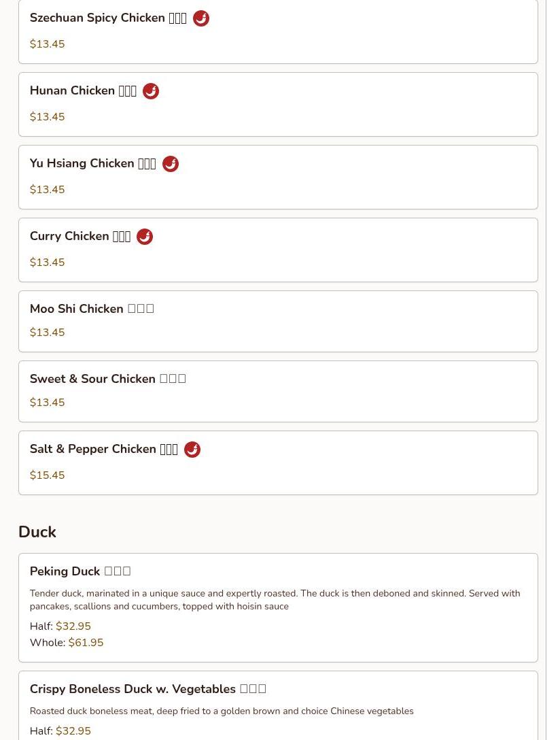
Task: Click the Peking Duck description text
Action: pyautogui.click(x=275, y=600)
